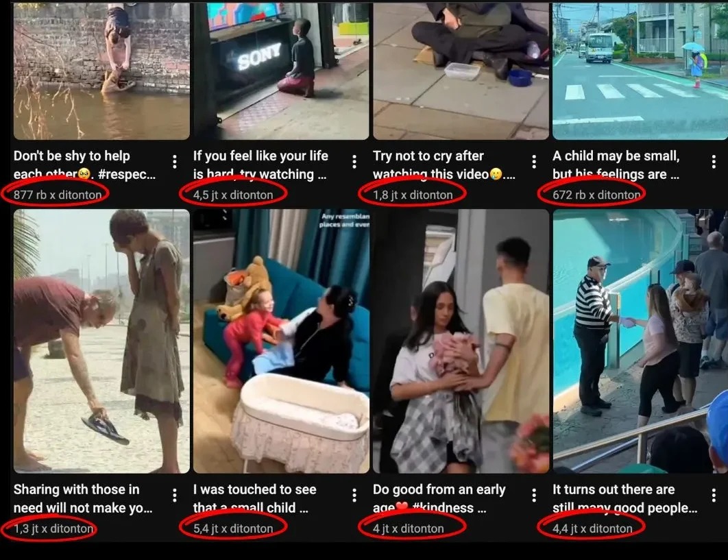Open the thumbnail of man handing over sandals
The image size is (728, 560).
(101, 341)
